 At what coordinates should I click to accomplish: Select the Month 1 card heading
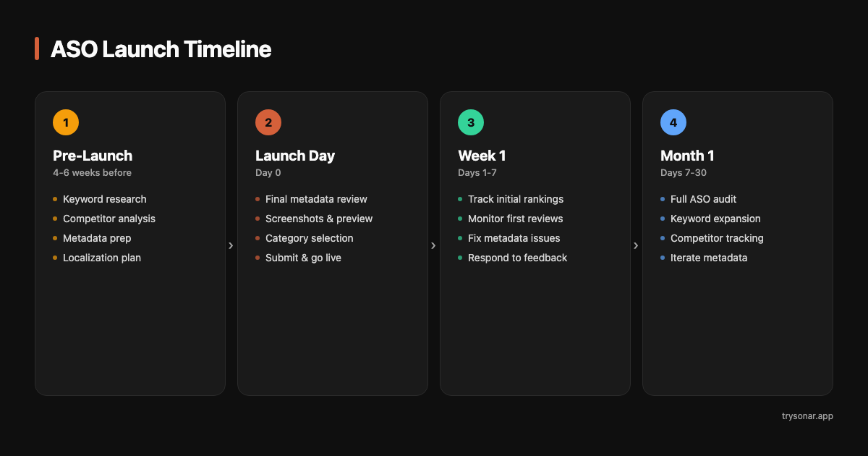686,156
